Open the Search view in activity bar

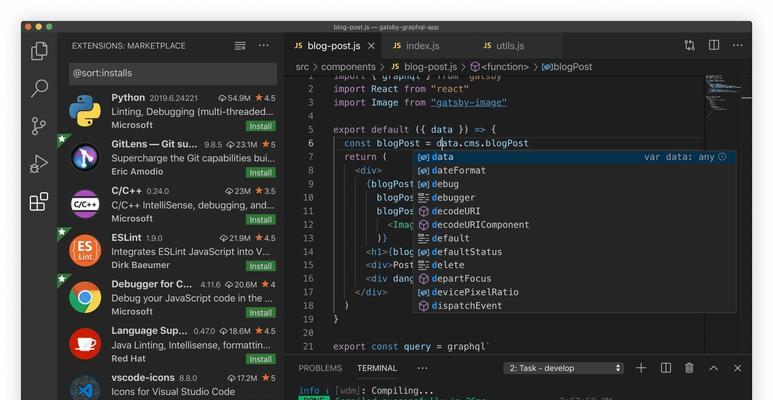39,88
